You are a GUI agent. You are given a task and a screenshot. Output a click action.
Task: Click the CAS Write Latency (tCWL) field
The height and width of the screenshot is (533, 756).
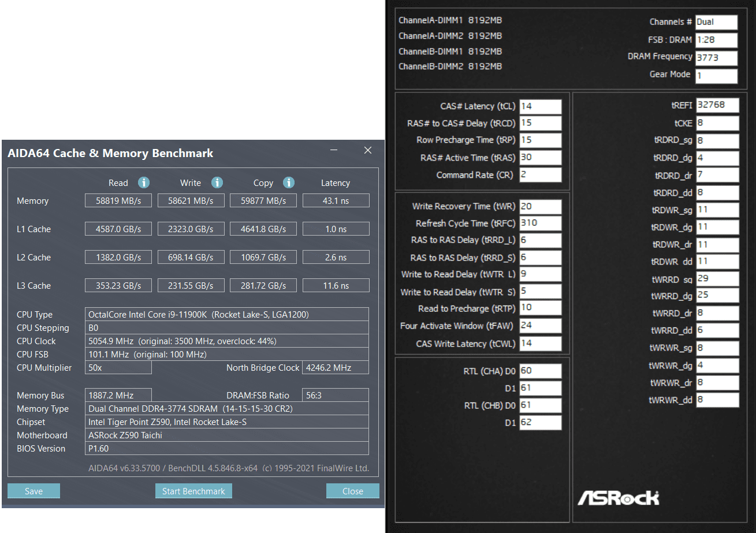540,344
